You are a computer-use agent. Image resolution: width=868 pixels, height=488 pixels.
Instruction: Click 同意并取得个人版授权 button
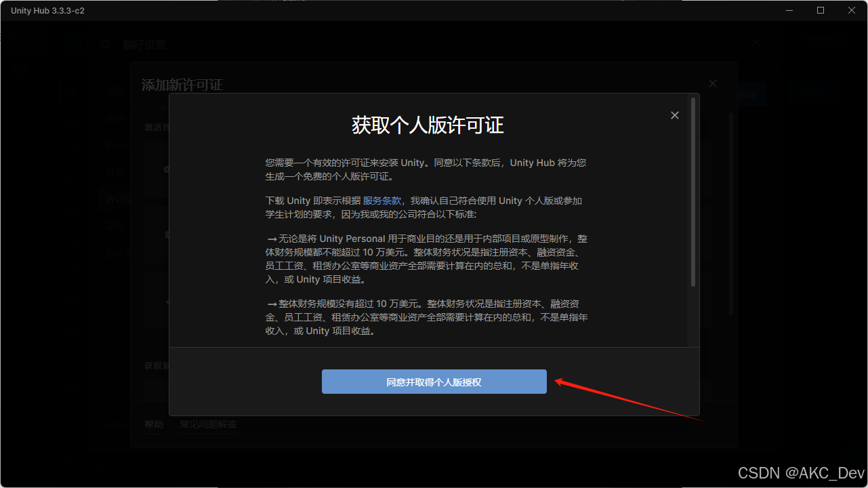click(434, 382)
